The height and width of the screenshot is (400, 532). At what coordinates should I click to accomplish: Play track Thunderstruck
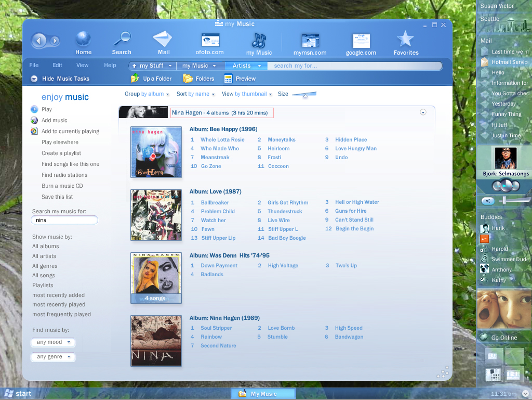click(x=285, y=211)
